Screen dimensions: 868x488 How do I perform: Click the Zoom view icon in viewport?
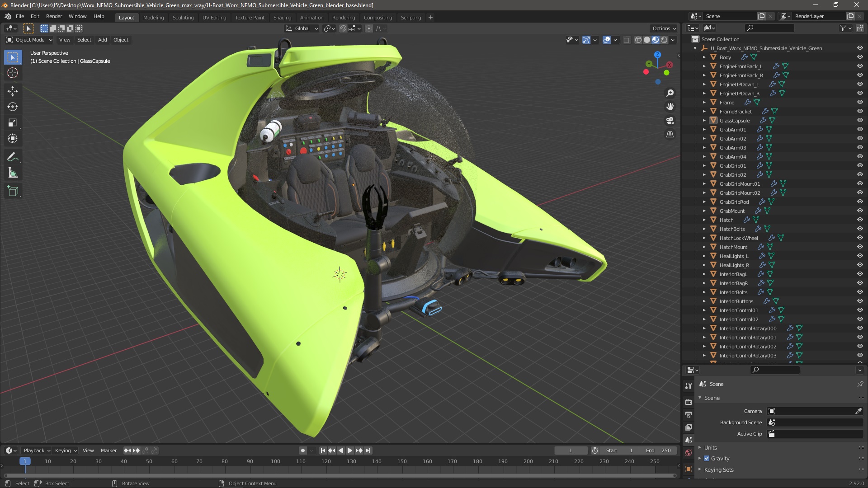point(670,93)
